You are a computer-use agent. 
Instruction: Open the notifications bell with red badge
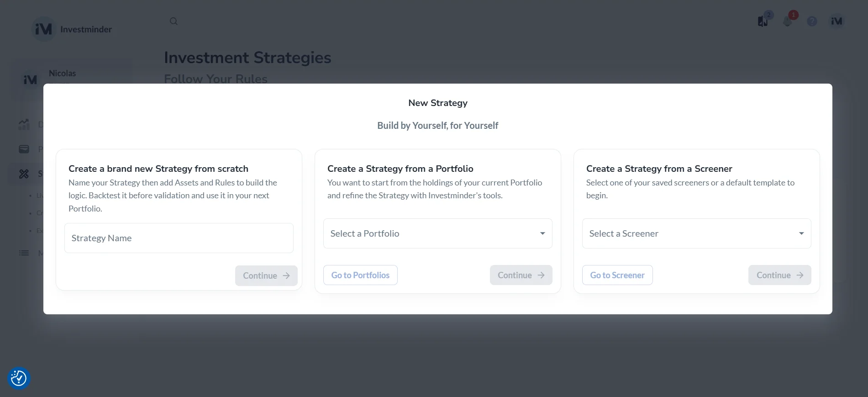787,21
